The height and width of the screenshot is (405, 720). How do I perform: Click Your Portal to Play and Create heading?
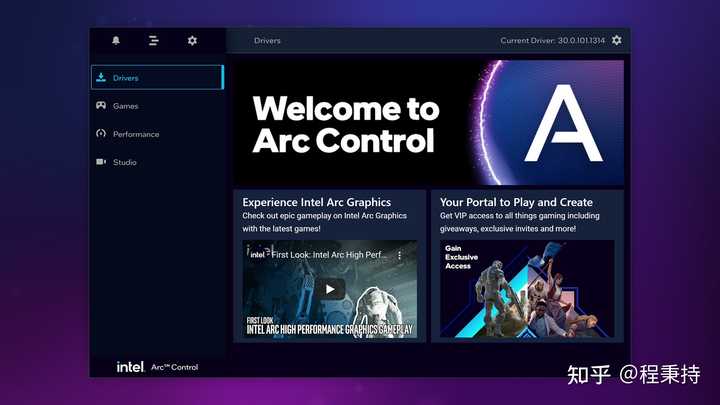pos(516,202)
